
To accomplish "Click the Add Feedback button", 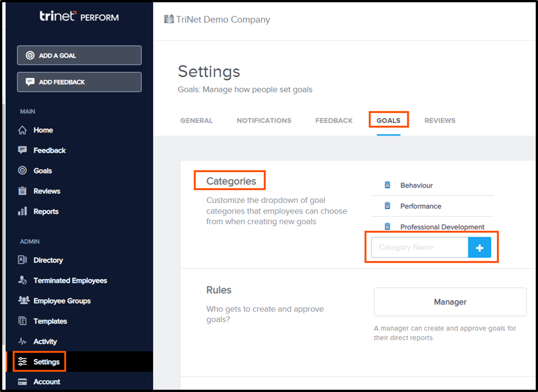I will coord(79,82).
